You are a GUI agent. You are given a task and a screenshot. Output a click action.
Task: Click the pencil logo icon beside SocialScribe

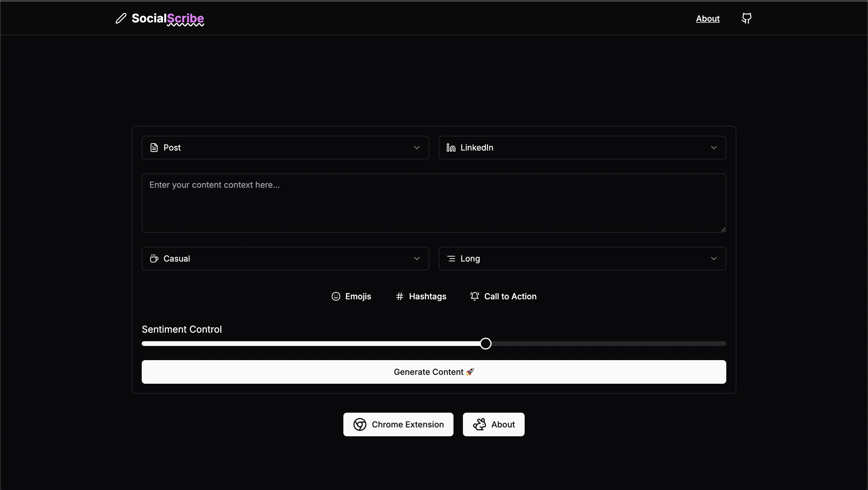[x=121, y=18]
